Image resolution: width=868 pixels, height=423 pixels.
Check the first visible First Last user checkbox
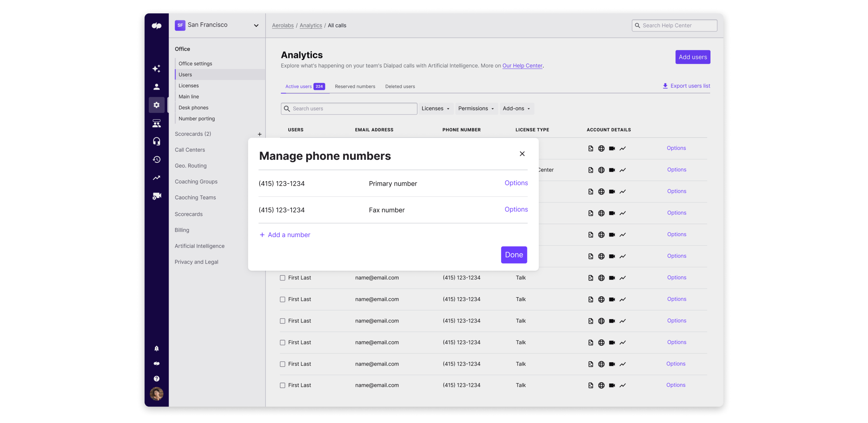282,278
